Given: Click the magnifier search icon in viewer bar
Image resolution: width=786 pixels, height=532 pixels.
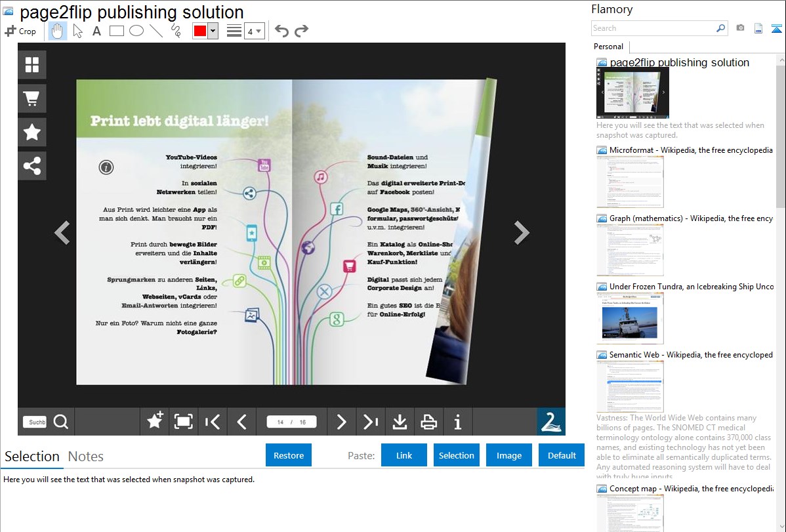Looking at the screenshot, I should (x=61, y=422).
